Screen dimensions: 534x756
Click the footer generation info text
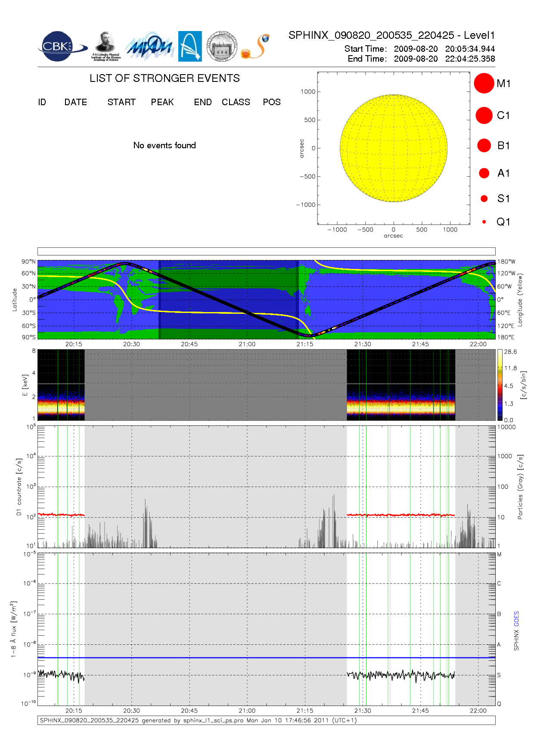(x=198, y=720)
